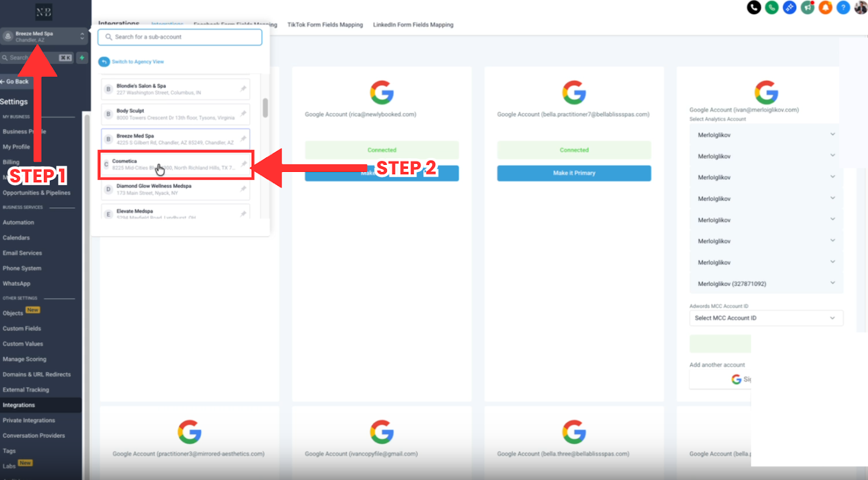Click the Google logo above bella.practitioner7 account

[x=574, y=93]
